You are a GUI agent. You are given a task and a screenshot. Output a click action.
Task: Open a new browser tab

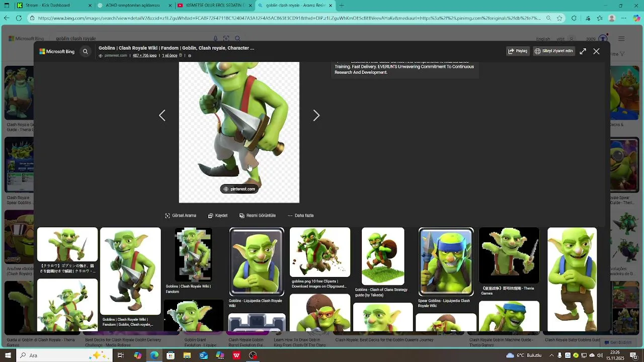point(342,6)
